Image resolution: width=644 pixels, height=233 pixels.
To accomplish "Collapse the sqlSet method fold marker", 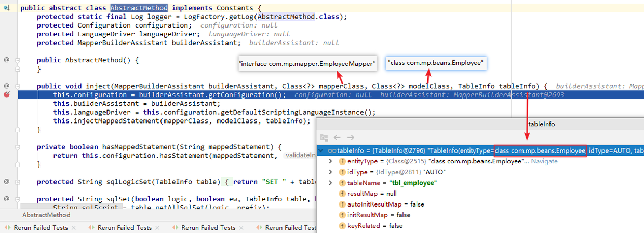I will click(18, 199).
